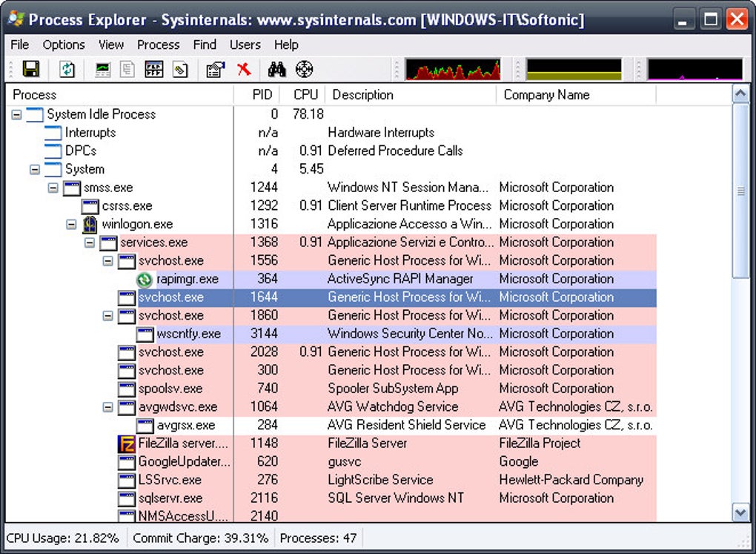This screenshot has width=756, height=554.
Task: Click the Refresh Now toolbar icon
Action: point(67,70)
